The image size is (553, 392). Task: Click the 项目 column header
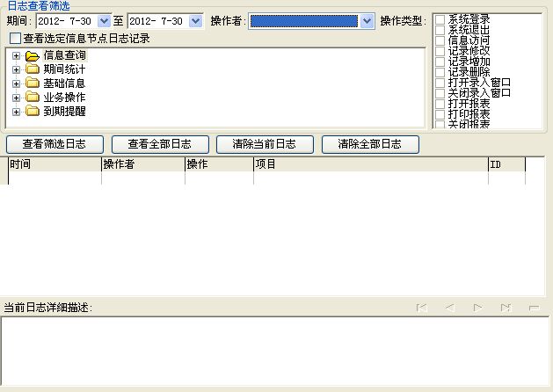point(371,164)
